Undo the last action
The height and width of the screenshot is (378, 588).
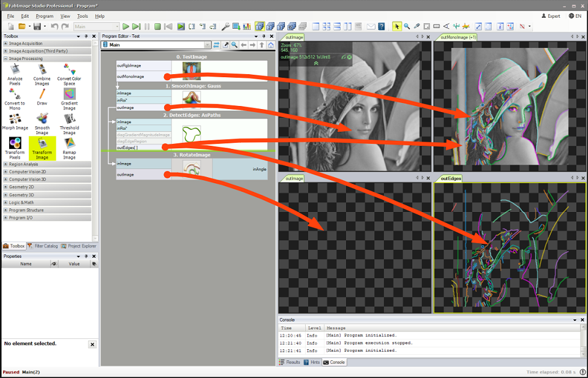tap(55, 26)
